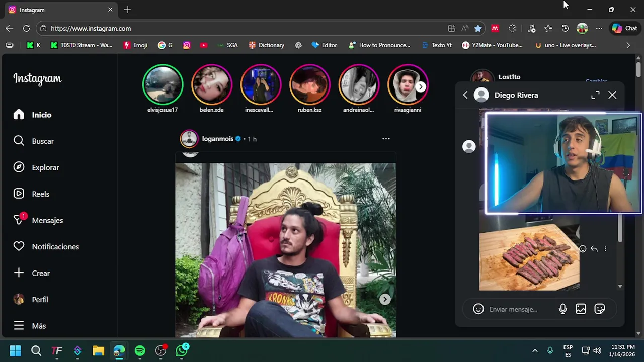Click Crear new post item
This screenshot has height=362, width=644.
(x=32, y=273)
